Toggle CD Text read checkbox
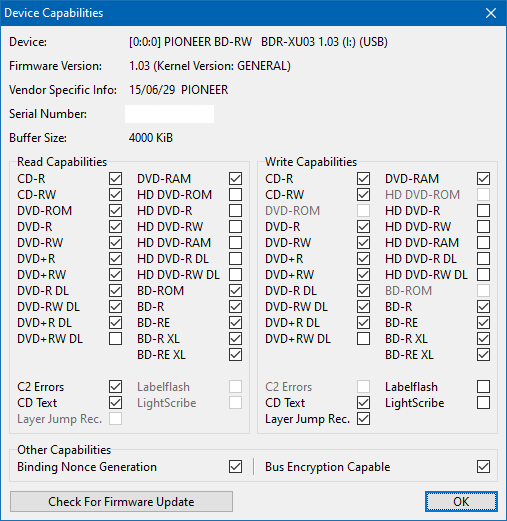 [115, 403]
